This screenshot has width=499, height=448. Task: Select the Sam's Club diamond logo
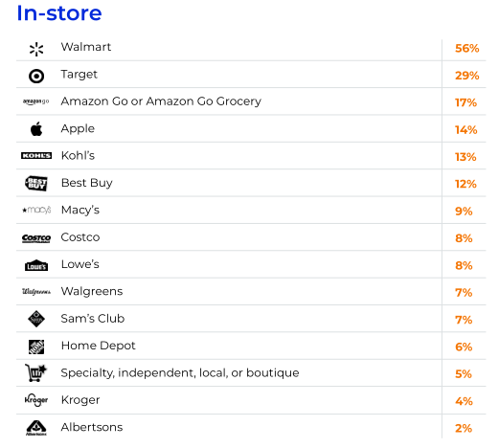pyautogui.click(x=36, y=319)
